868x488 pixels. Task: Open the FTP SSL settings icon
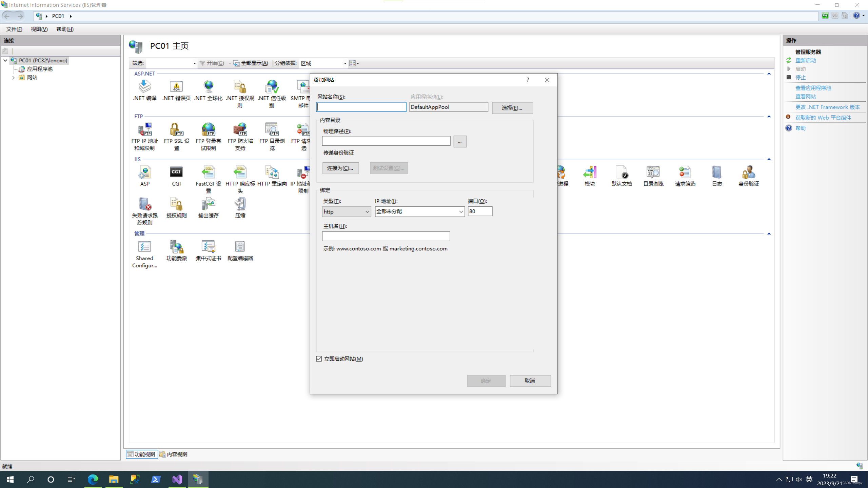tap(176, 130)
